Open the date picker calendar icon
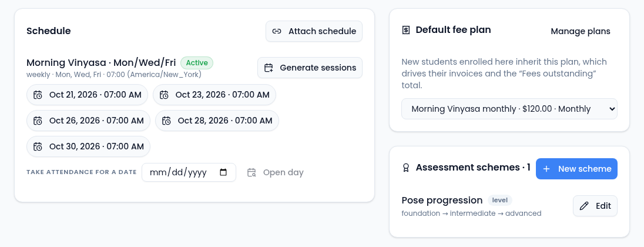This screenshot has width=644, height=247. (x=223, y=172)
